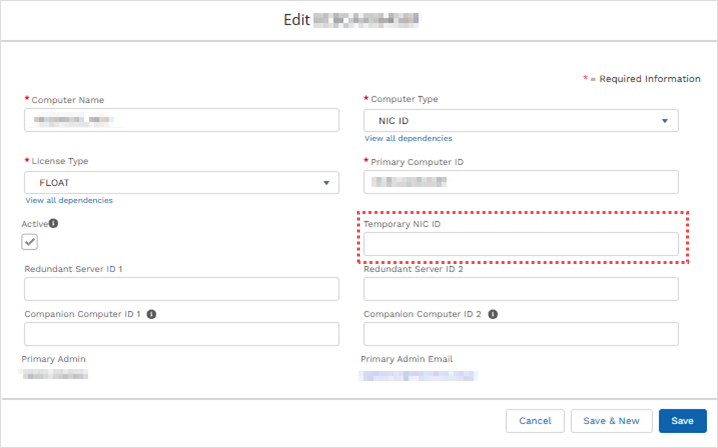Focus the Redundant Server ID 2 field

point(520,289)
